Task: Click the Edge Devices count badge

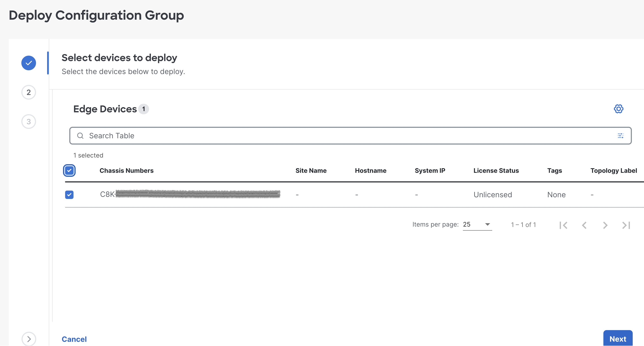Action: click(144, 109)
